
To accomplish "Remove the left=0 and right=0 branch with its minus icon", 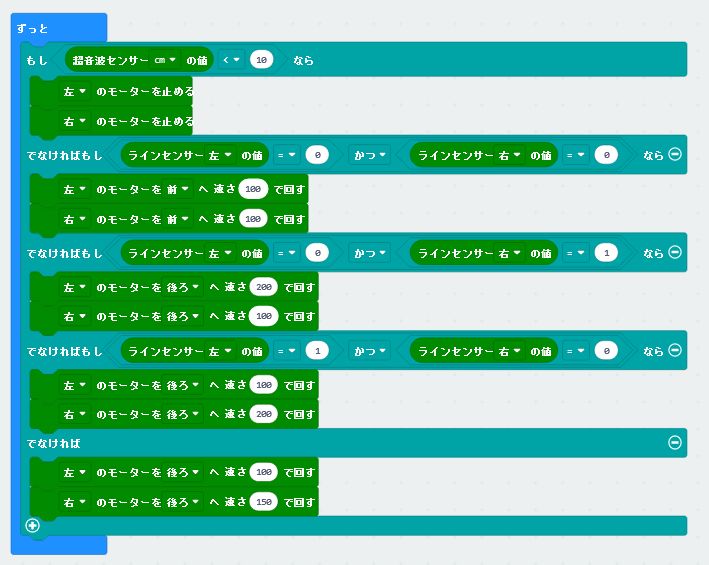I will (x=675, y=155).
